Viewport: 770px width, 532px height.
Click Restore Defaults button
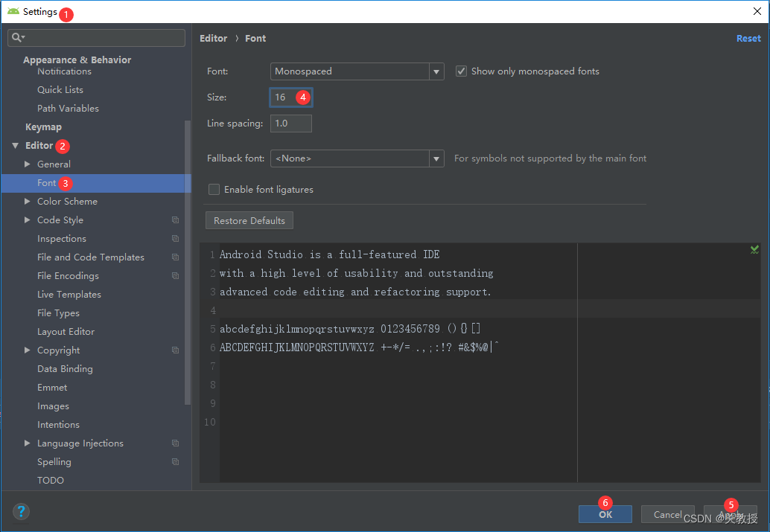tap(249, 221)
